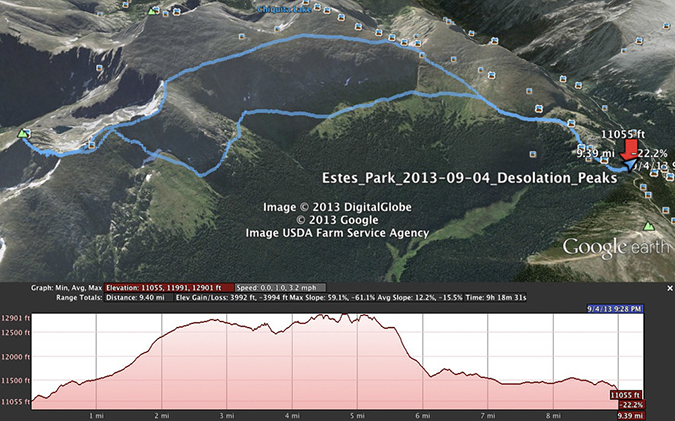Click the '4 mi' x-axis label
Screen dimensions: 675x421
tap(292, 416)
